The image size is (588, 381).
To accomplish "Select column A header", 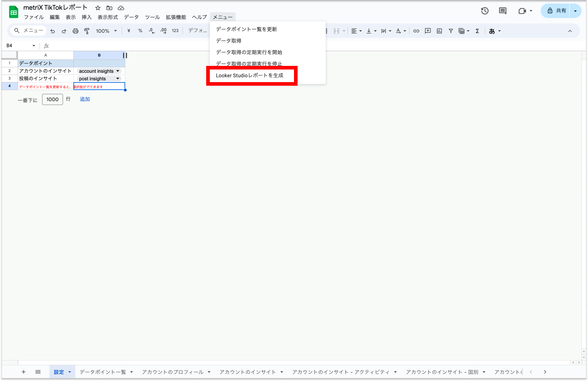I will coord(46,55).
